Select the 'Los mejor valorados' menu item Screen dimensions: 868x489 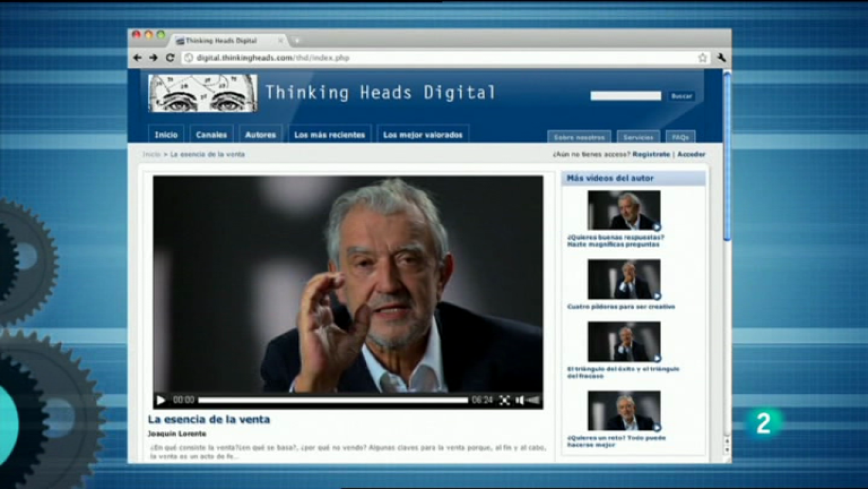pyautogui.click(x=423, y=134)
